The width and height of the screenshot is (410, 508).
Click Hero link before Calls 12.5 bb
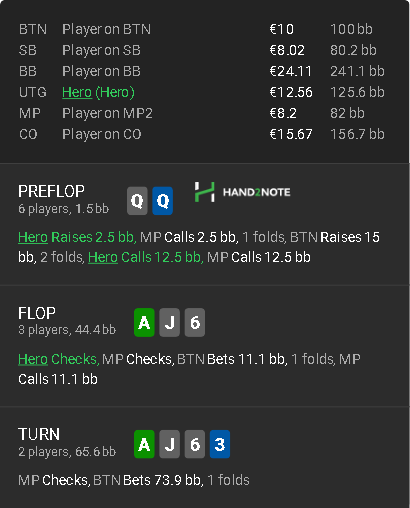[103, 257]
